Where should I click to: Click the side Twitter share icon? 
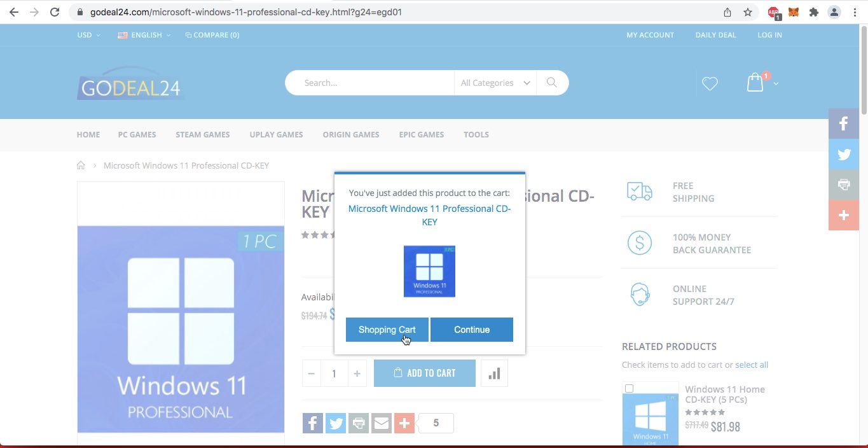coord(844,154)
